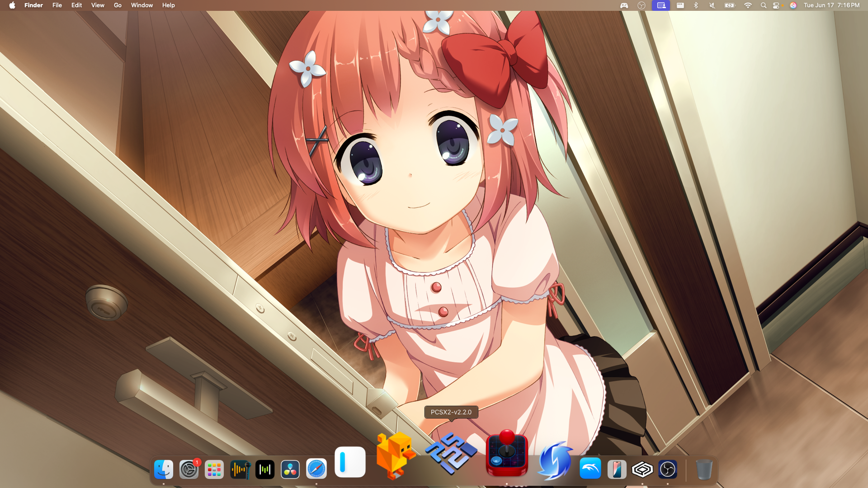Launch the black app with green level bars
Screen dimensions: 868x488
point(265,470)
